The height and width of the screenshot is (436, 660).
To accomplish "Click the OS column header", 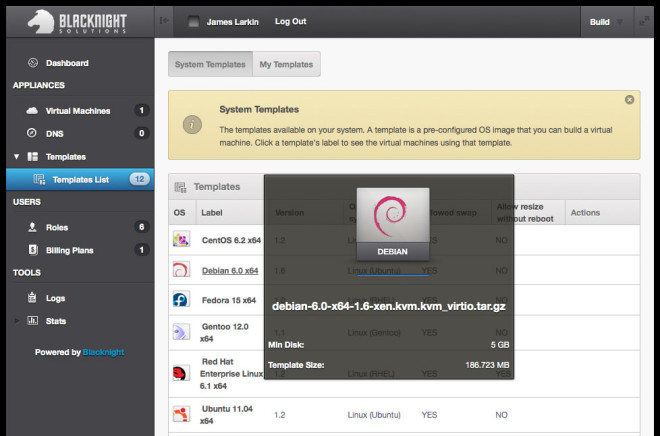I will (x=179, y=213).
